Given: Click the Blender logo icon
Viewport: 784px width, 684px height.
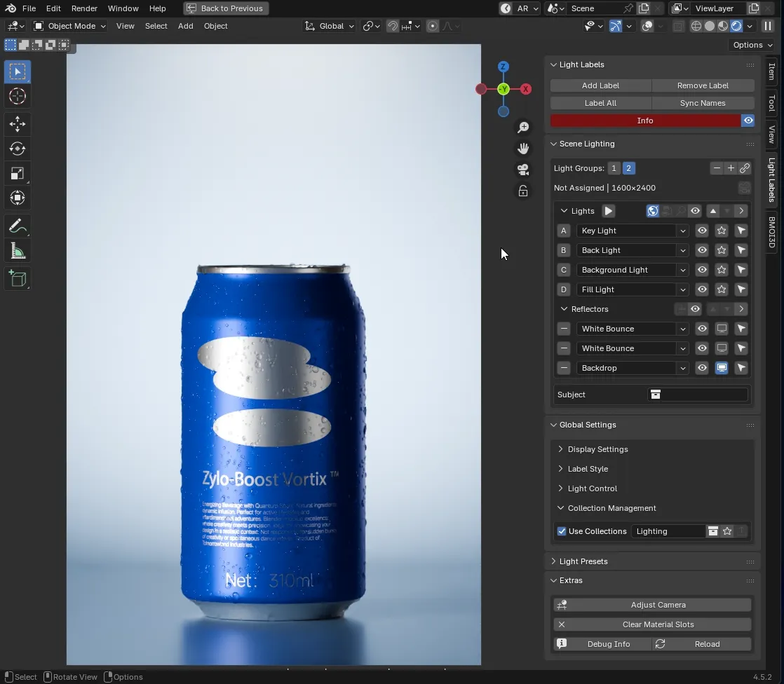Looking at the screenshot, I should (x=11, y=8).
